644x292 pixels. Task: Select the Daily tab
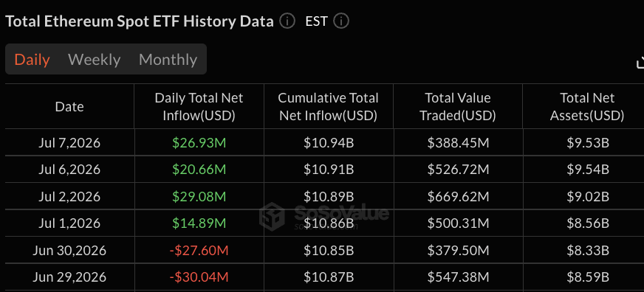click(32, 60)
